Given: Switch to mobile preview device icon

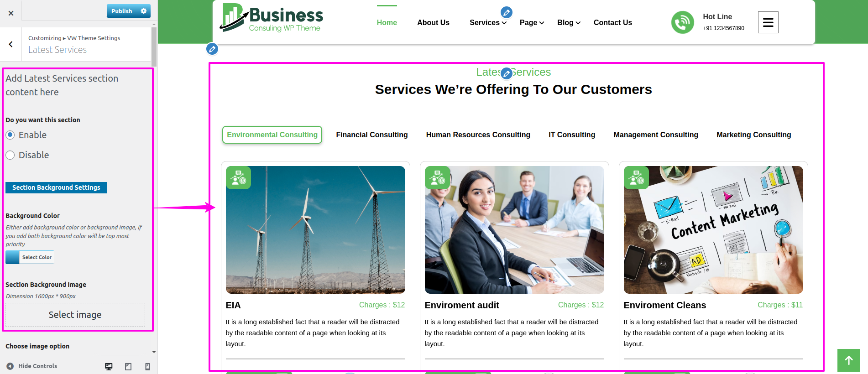Looking at the screenshot, I should tap(147, 367).
